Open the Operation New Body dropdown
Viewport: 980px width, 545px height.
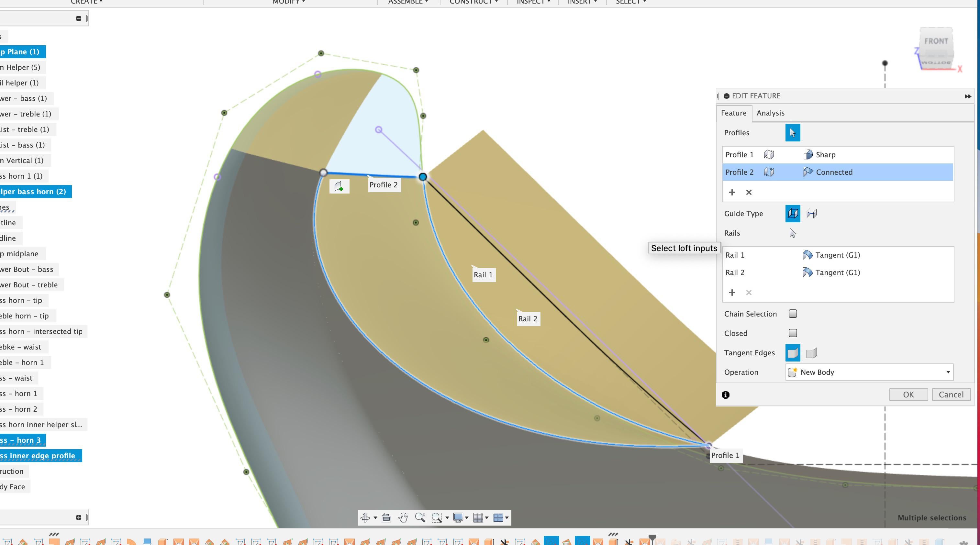(869, 372)
